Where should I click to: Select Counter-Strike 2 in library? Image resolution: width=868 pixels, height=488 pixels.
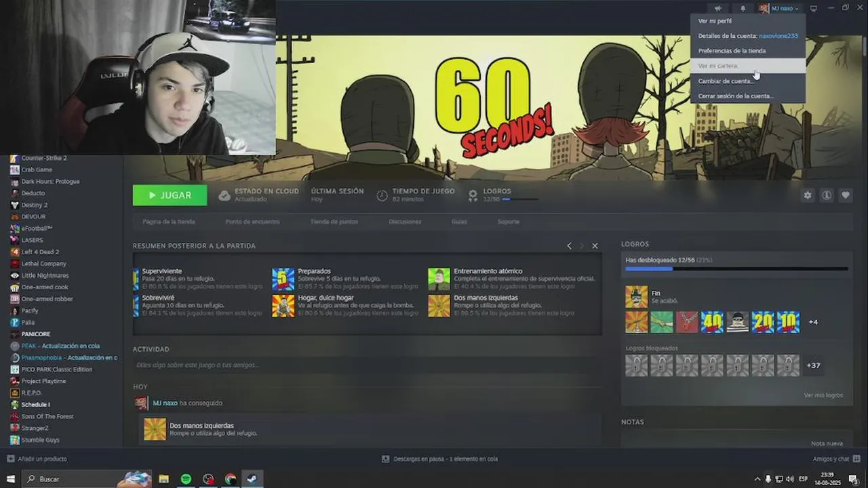(x=44, y=158)
